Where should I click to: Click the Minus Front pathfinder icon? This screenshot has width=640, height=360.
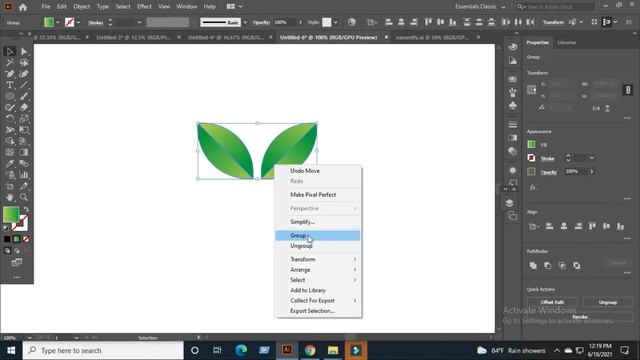[548, 266]
